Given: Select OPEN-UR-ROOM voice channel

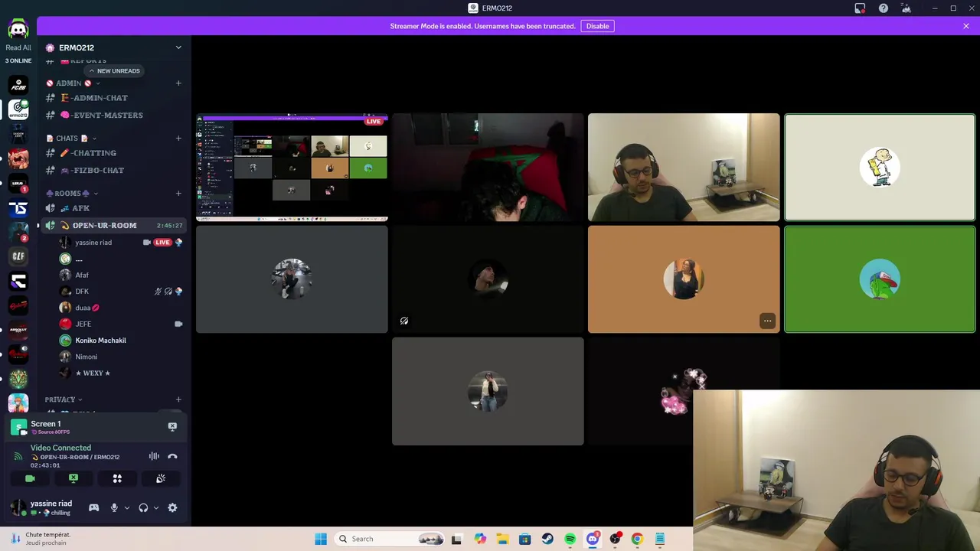Looking at the screenshot, I should point(113,226).
